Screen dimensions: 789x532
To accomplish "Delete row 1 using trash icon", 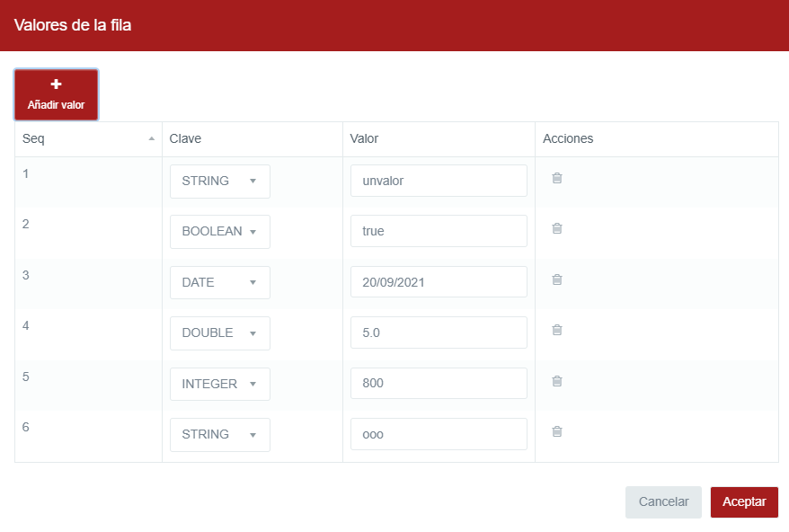I will 556,178.
